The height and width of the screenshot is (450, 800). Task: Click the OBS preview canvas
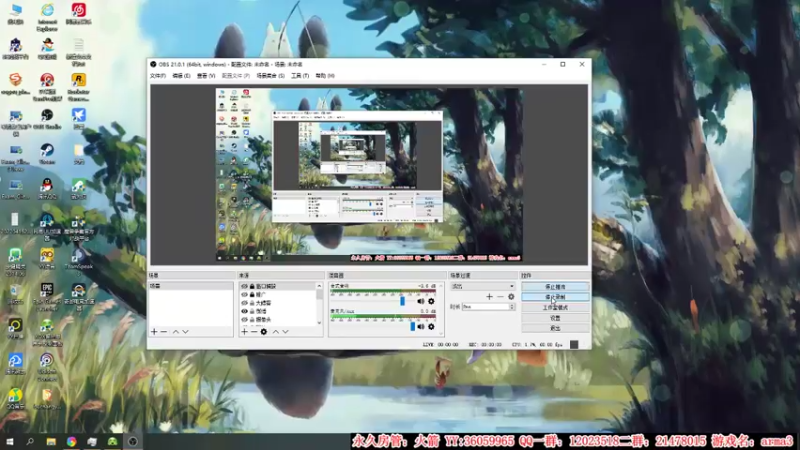pyautogui.click(x=369, y=175)
